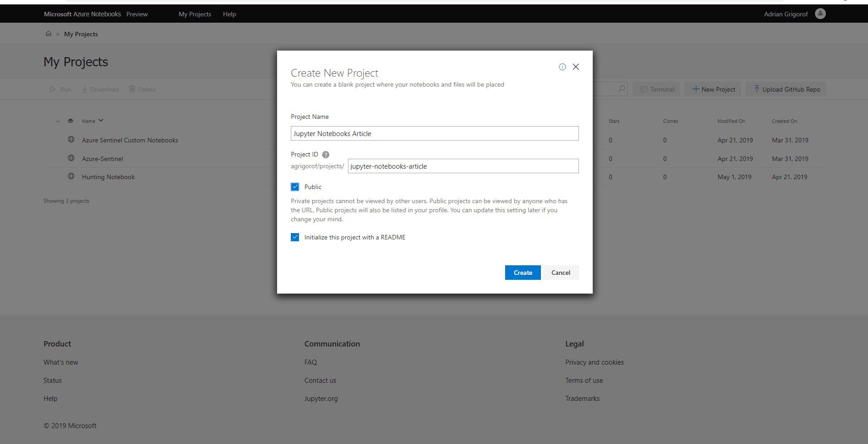Click the Preview label in header
Image resolution: width=868 pixels, height=444 pixels.
[137, 14]
